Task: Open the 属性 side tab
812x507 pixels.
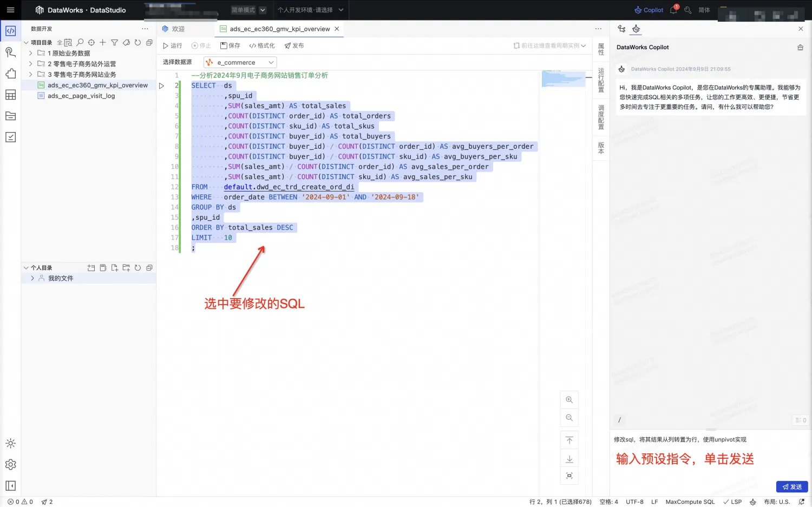Action: pos(601,49)
